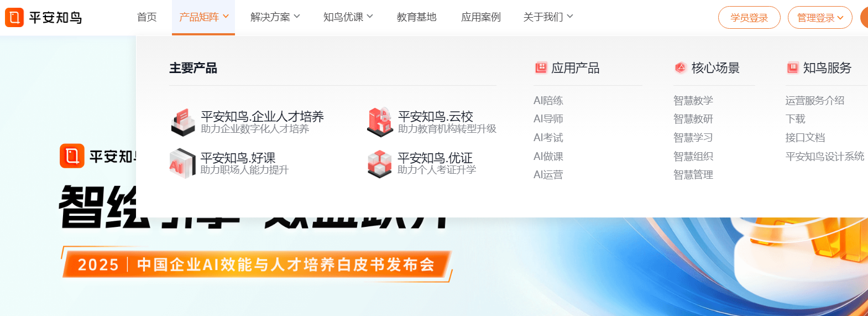The height and width of the screenshot is (316, 868).
Task: Click the 核心场景 section icon
Action: click(x=681, y=68)
